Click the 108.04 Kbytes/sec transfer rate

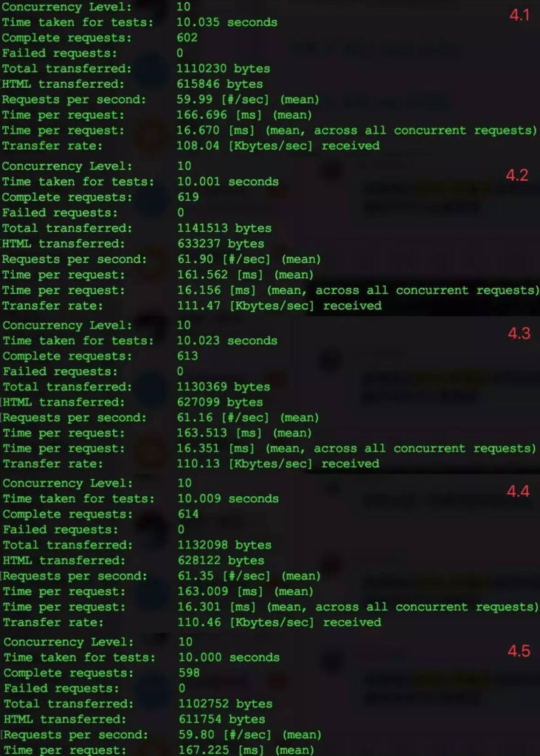point(278,145)
